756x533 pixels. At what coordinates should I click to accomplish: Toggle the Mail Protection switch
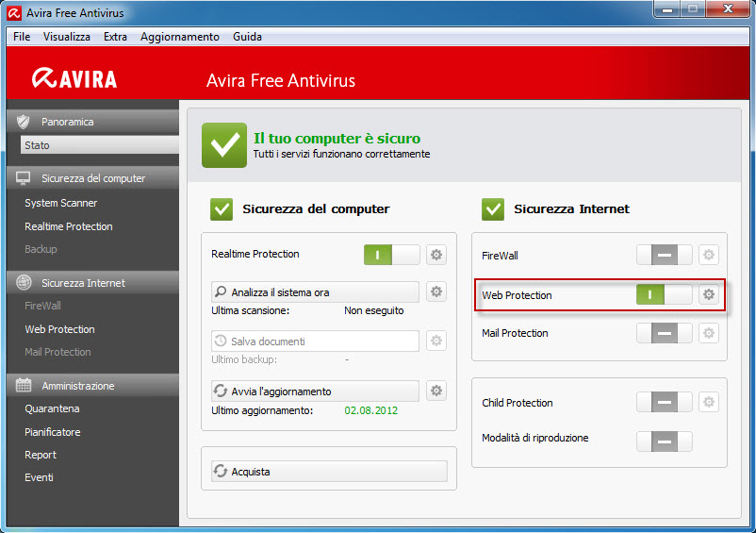(x=665, y=333)
